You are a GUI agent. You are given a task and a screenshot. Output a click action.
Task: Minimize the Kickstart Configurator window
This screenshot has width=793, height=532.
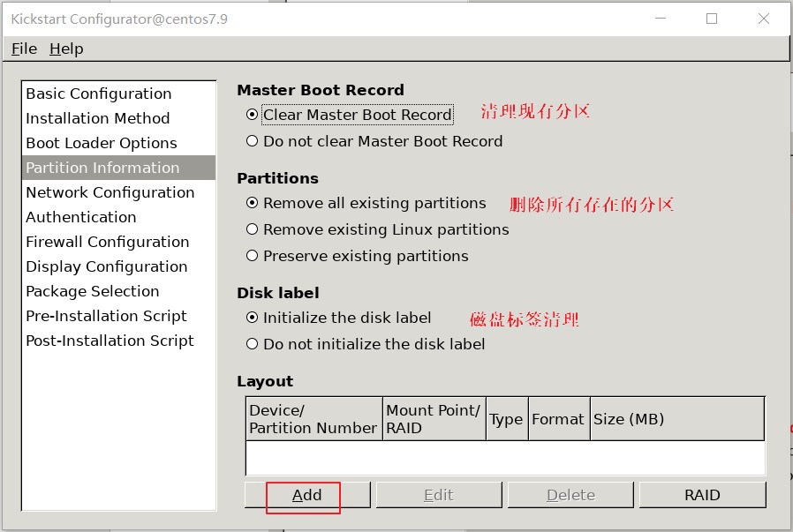(661, 19)
